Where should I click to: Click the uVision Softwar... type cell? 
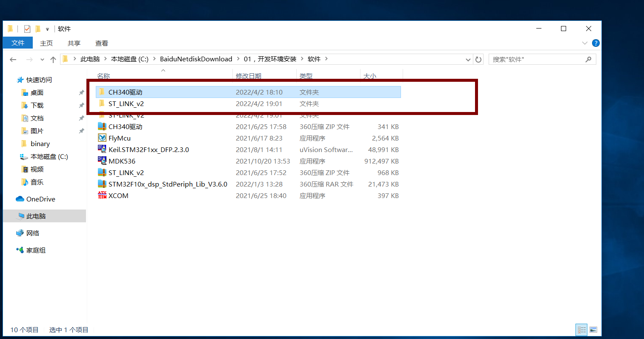click(326, 149)
